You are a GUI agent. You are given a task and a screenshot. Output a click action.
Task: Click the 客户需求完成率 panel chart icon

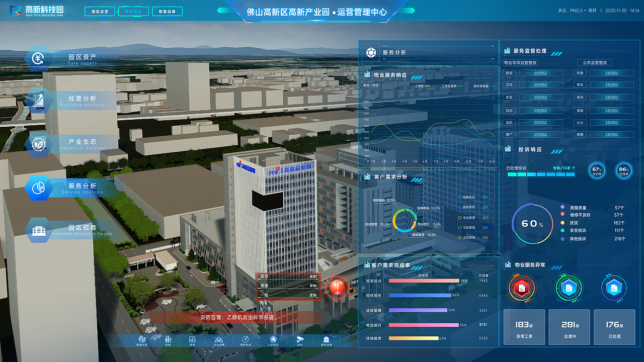tap(367, 264)
